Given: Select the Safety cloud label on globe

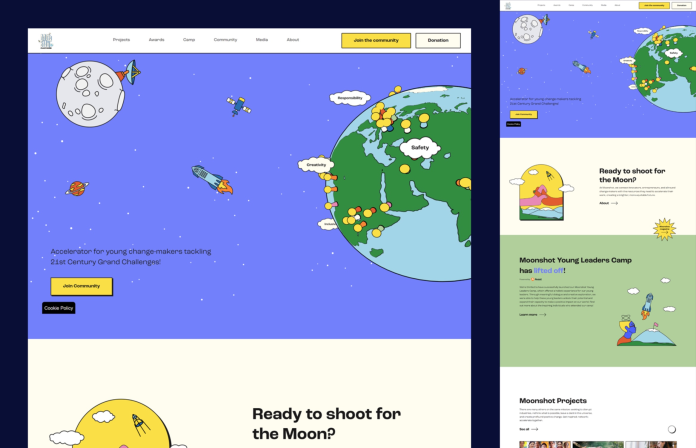Looking at the screenshot, I should coord(420,148).
